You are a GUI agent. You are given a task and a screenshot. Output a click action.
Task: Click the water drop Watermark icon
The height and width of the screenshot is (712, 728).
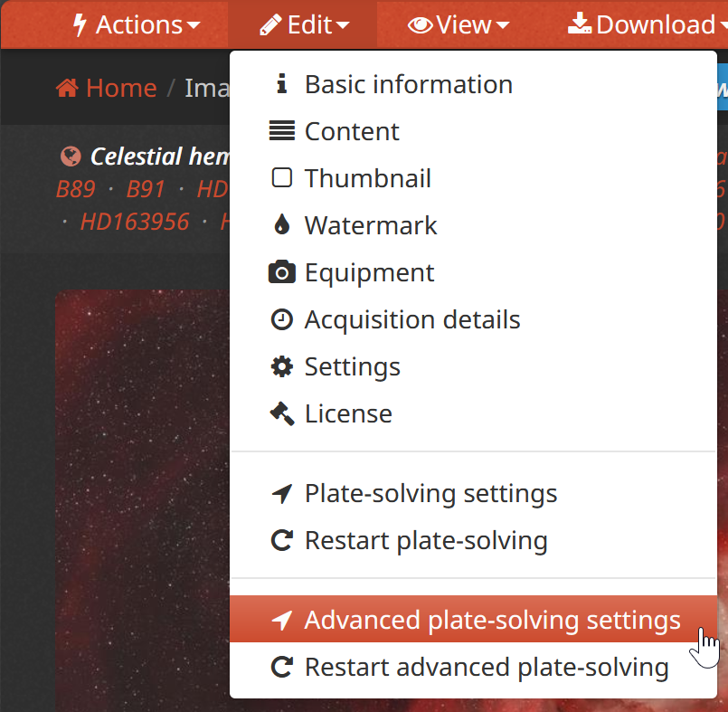pyautogui.click(x=282, y=224)
